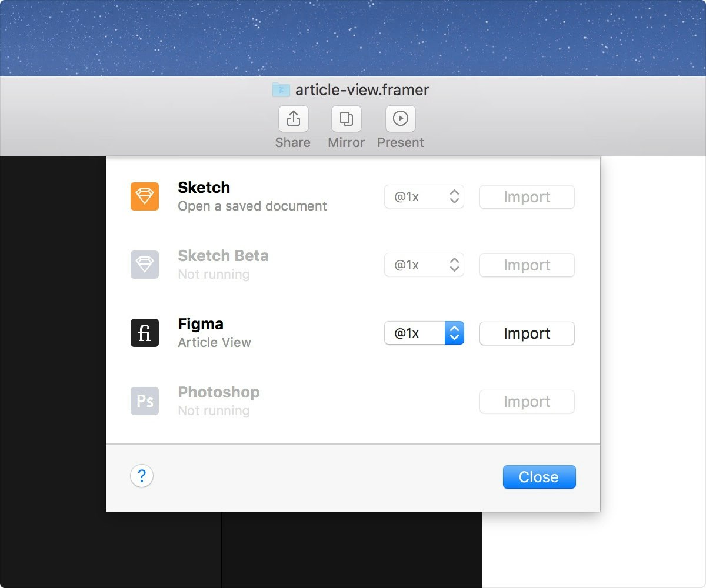The height and width of the screenshot is (588, 706).
Task: Open the Figma @1x scale dropdown
Action: (x=424, y=333)
